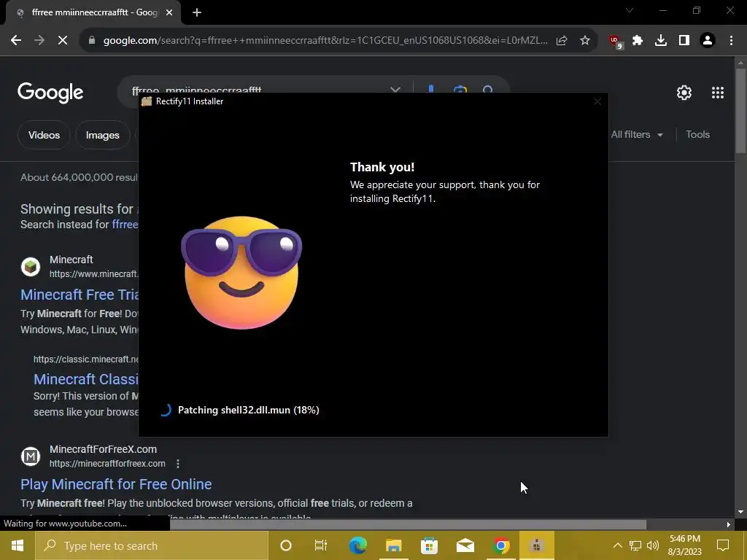Screen dimensions: 747x560
Task: Click the Google logo
Action: pyautogui.click(x=50, y=93)
